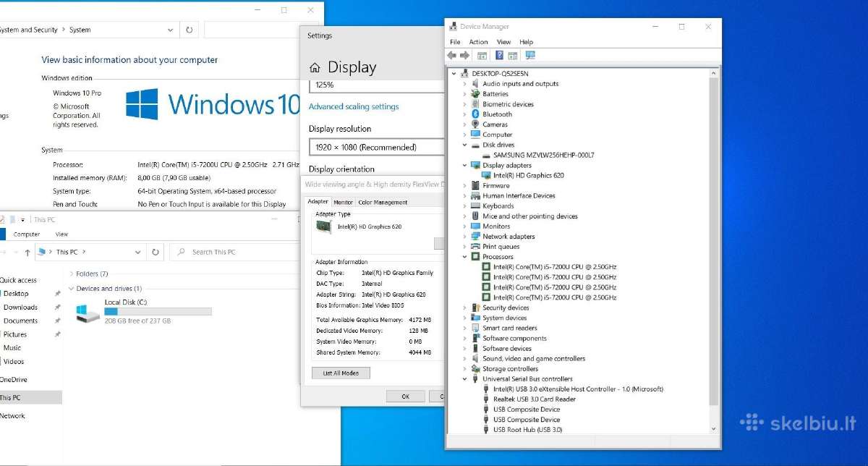Open the This PC address bar history dropdown
This screenshot has width=868, height=466.
click(138, 253)
